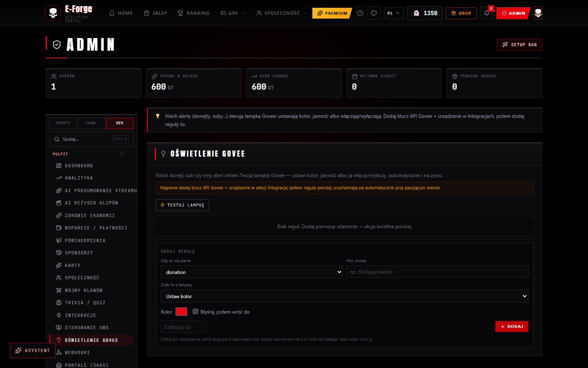
Task: Click the Min. kwota input field
Action: point(437,272)
